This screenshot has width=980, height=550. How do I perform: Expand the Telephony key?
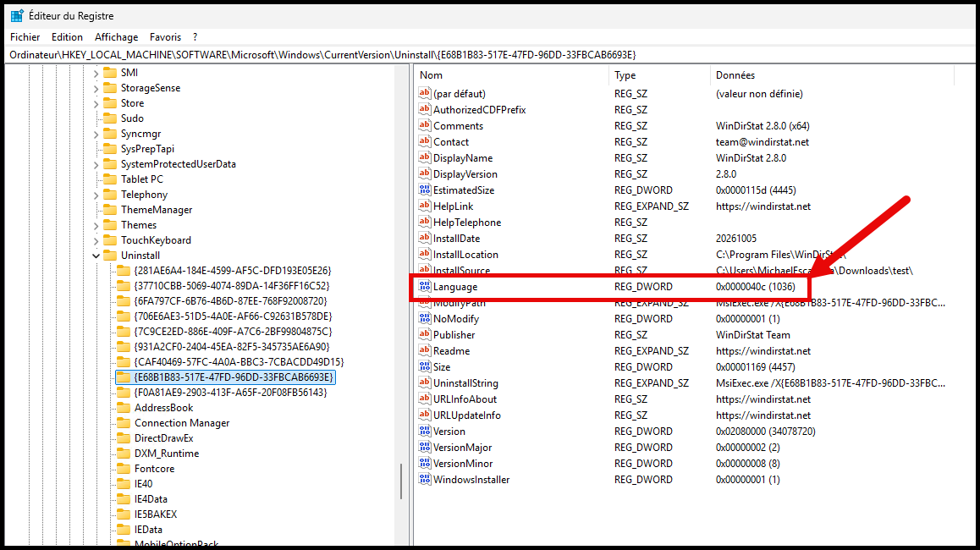pos(96,195)
